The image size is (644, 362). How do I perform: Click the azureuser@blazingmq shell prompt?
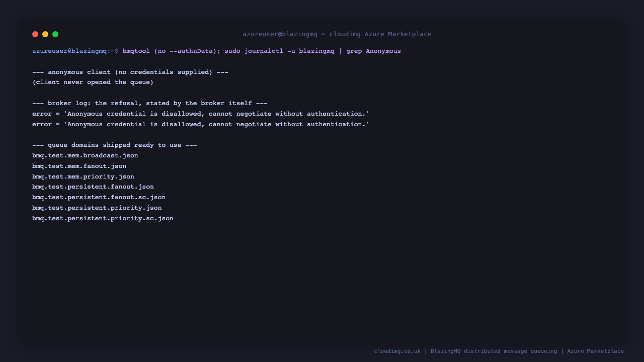point(75,51)
